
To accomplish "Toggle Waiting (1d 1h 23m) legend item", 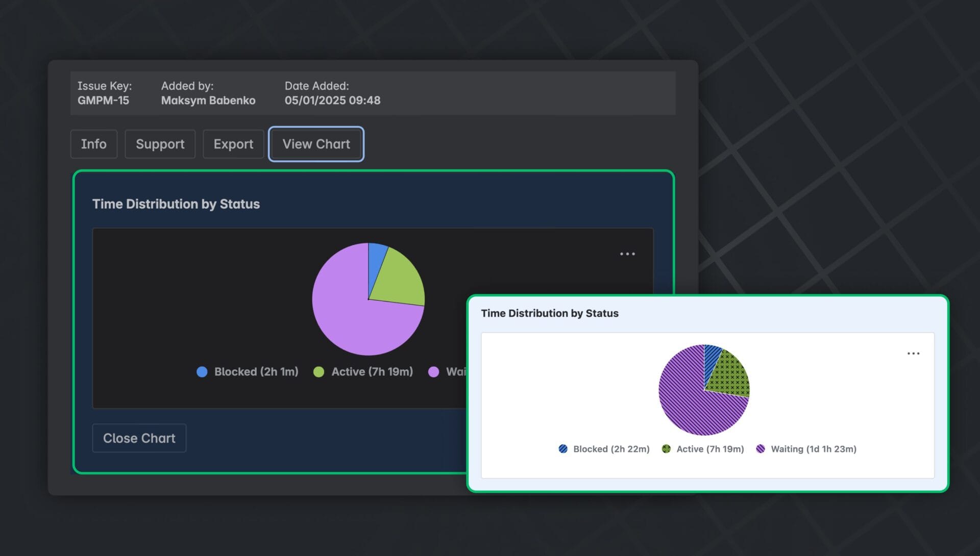I will click(813, 449).
